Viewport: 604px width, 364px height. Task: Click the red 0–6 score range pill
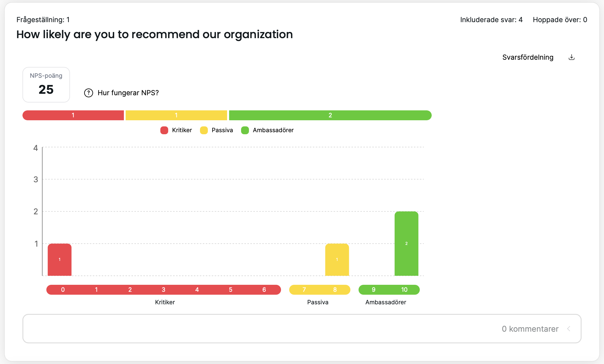click(164, 290)
